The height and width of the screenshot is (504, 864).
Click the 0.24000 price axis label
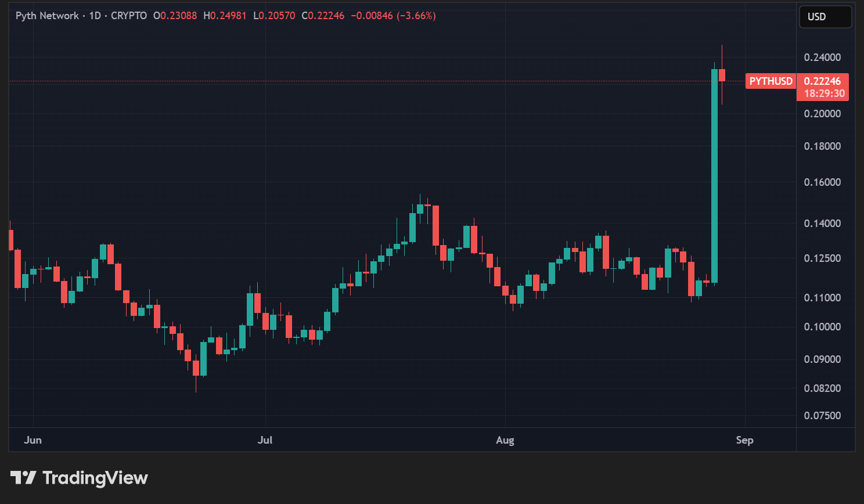click(x=822, y=57)
